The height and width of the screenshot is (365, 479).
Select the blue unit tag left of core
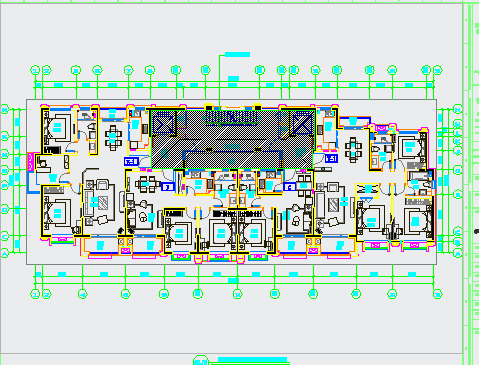pyautogui.click(x=131, y=162)
